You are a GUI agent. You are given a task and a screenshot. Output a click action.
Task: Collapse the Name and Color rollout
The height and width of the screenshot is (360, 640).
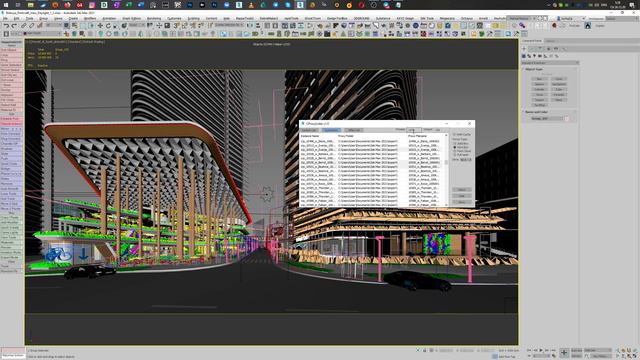click(536, 112)
